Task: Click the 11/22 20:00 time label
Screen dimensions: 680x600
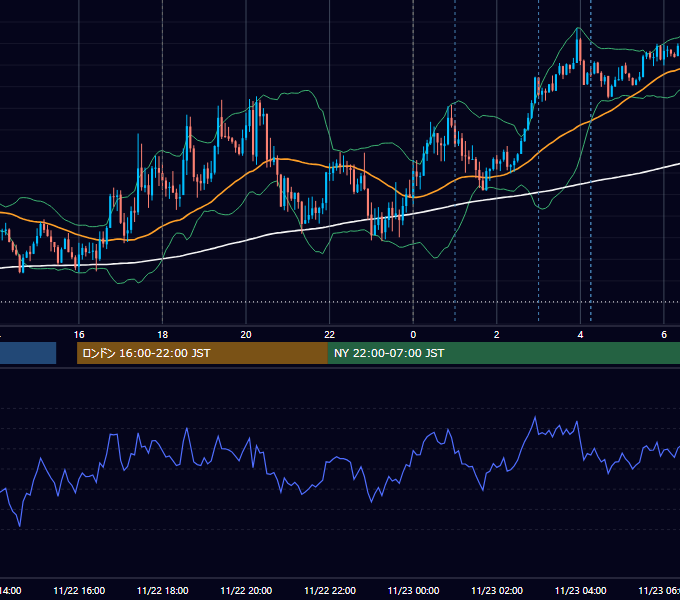Action: 246,590
